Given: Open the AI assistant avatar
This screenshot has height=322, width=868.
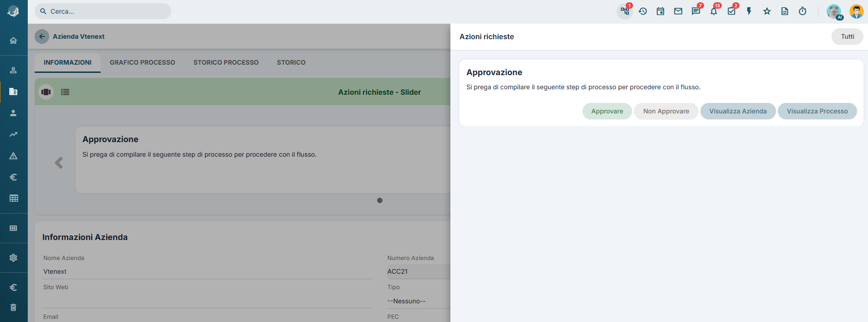Looking at the screenshot, I should tap(834, 11).
